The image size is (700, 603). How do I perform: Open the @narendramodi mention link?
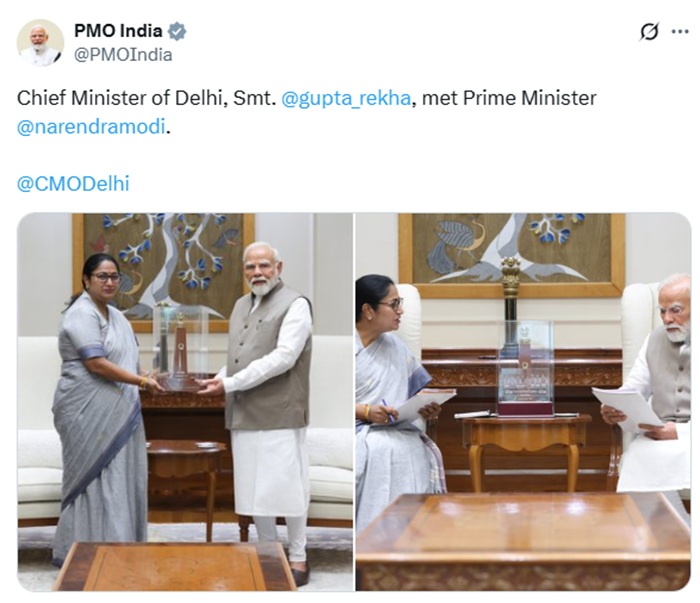coord(91,127)
